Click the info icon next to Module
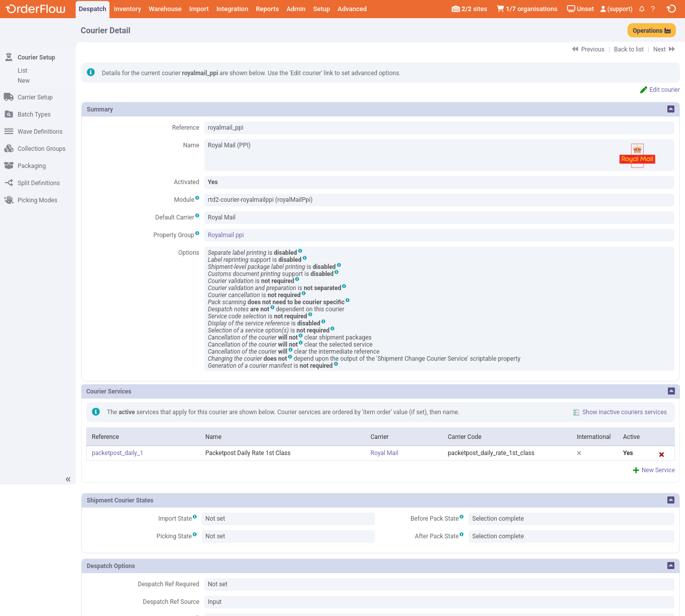Screen dimensions: 685x616 click(x=197, y=198)
